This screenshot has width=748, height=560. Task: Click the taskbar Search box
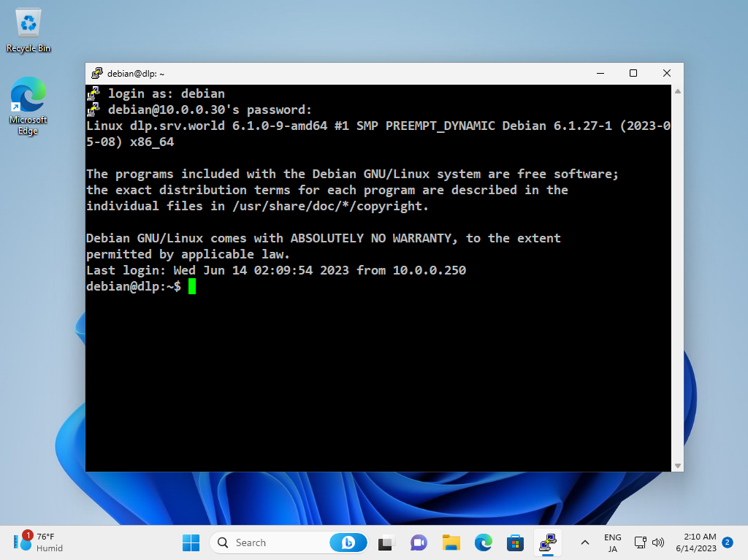click(288, 542)
